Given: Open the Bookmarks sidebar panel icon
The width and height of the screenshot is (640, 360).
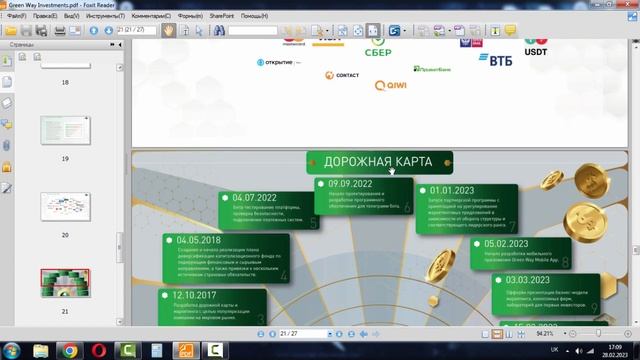Looking at the screenshot, I should click(7, 61).
